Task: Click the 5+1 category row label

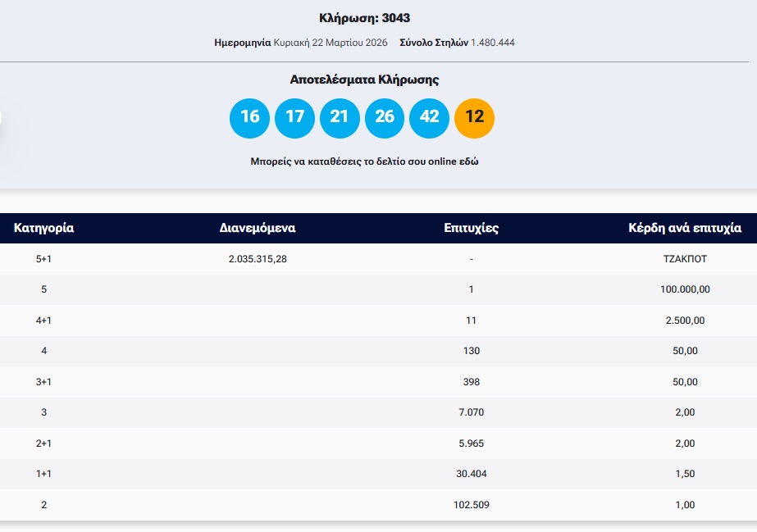Action: click(x=44, y=259)
